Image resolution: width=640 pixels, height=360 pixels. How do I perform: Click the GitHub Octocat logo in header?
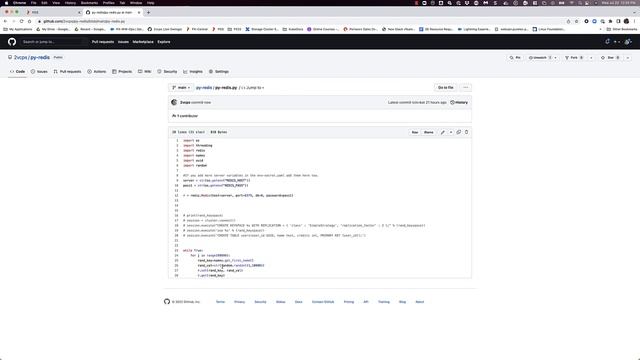click(x=12, y=42)
